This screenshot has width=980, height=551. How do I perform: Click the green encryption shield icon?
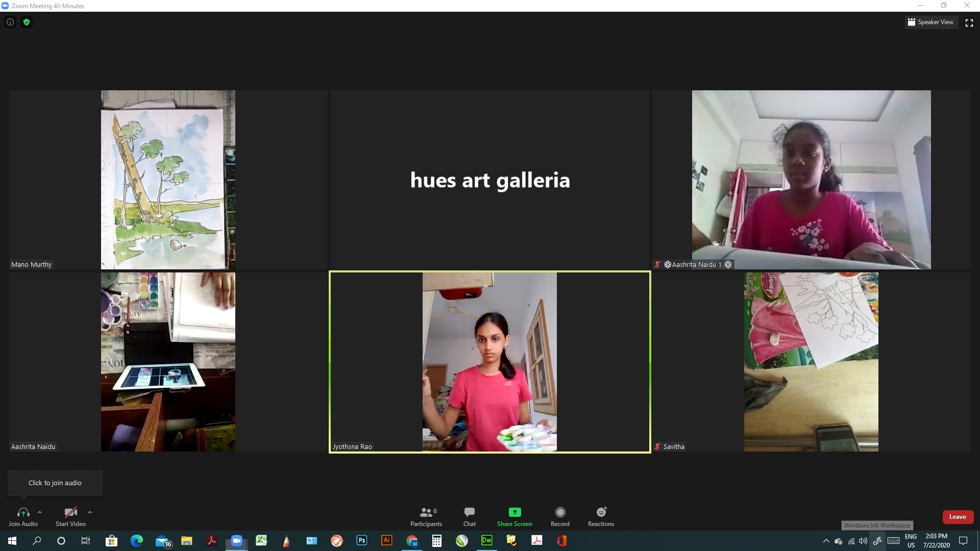click(27, 22)
